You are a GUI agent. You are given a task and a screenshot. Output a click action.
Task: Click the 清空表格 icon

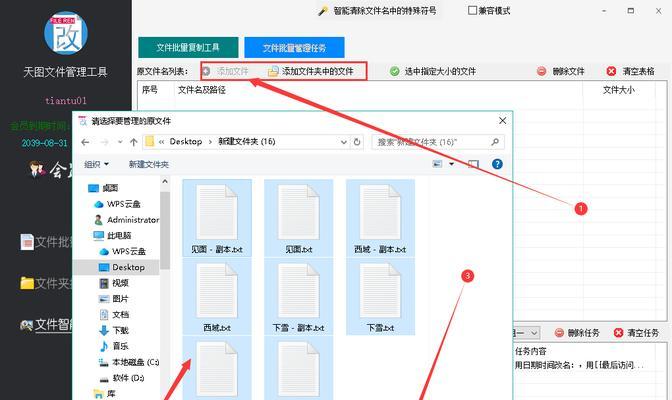[612, 72]
